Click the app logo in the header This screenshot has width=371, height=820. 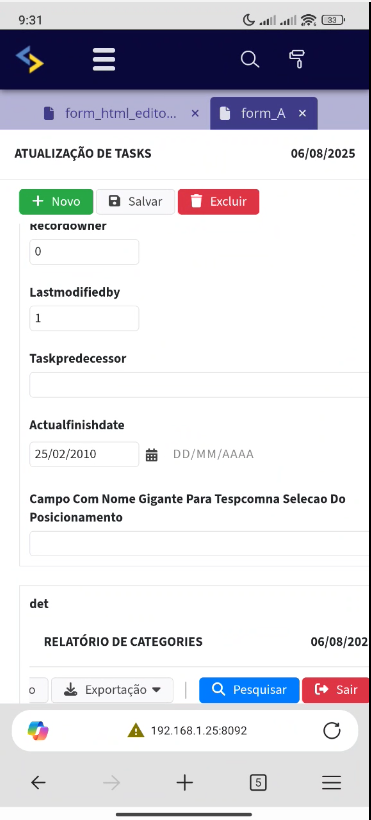pos(29,59)
